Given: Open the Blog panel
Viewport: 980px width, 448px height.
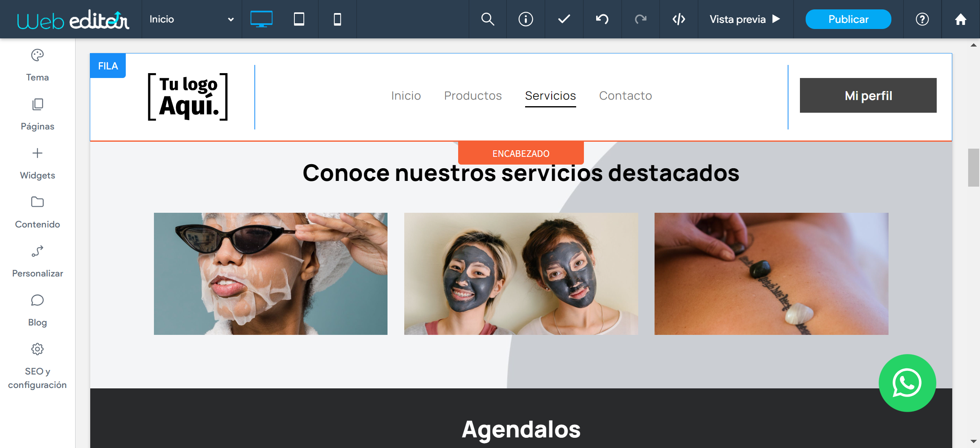Looking at the screenshot, I should tap(37, 310).
